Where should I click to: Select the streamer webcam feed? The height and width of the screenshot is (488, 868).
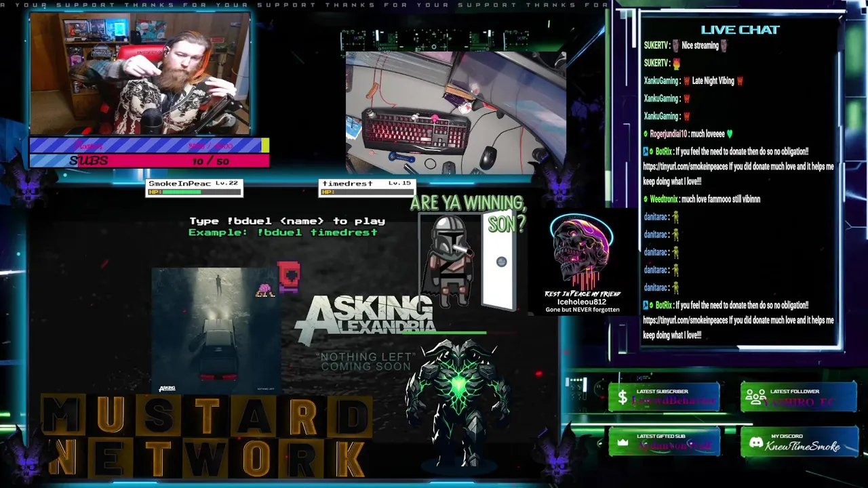[x=140, y=73]
